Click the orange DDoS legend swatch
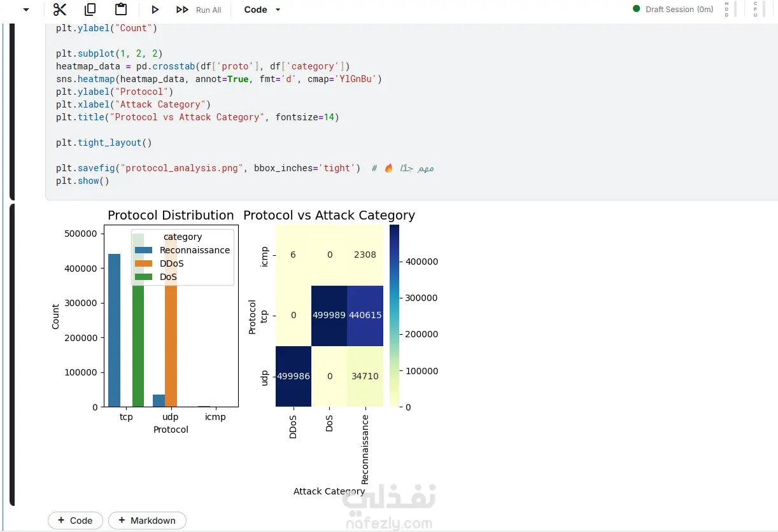This screenshot has width=778, height=532. (145, 263)
